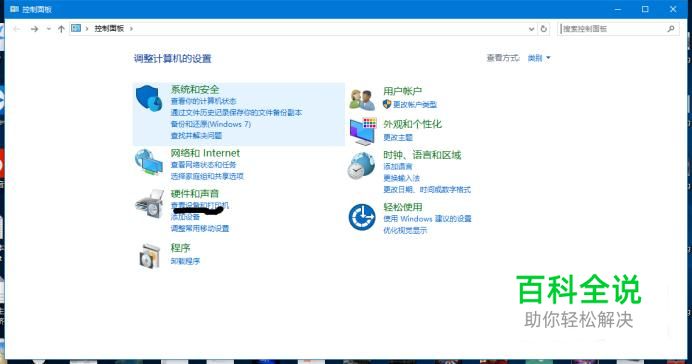692x364 pixels.
Task: Open the 程序 disc box icon
Action: (x=149, y=256)
